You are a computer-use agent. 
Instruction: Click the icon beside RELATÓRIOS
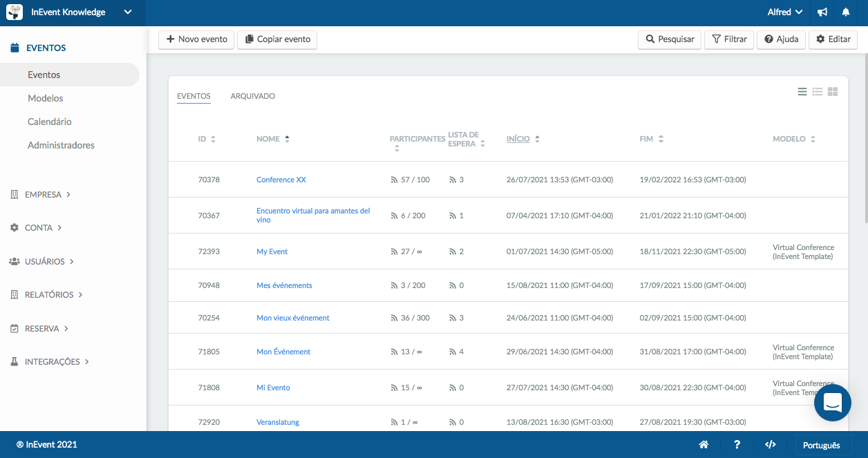pyautogui.click(x=15, y=295)
